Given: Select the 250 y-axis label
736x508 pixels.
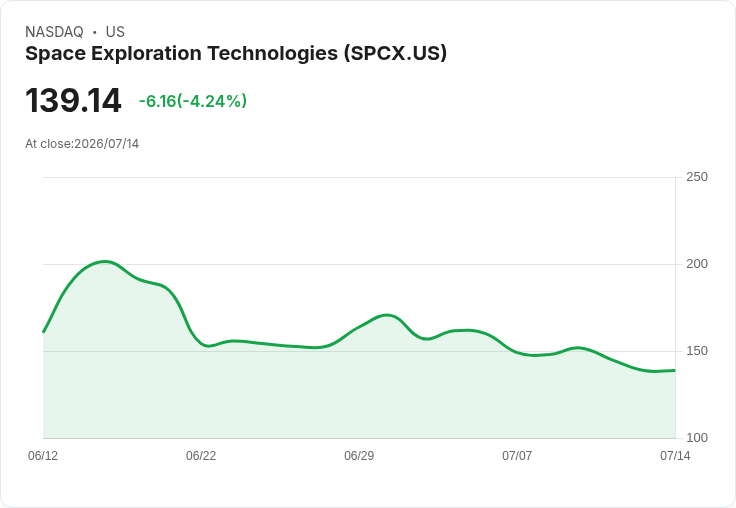Looking at the screenshot, I should [x=697, y=177].
